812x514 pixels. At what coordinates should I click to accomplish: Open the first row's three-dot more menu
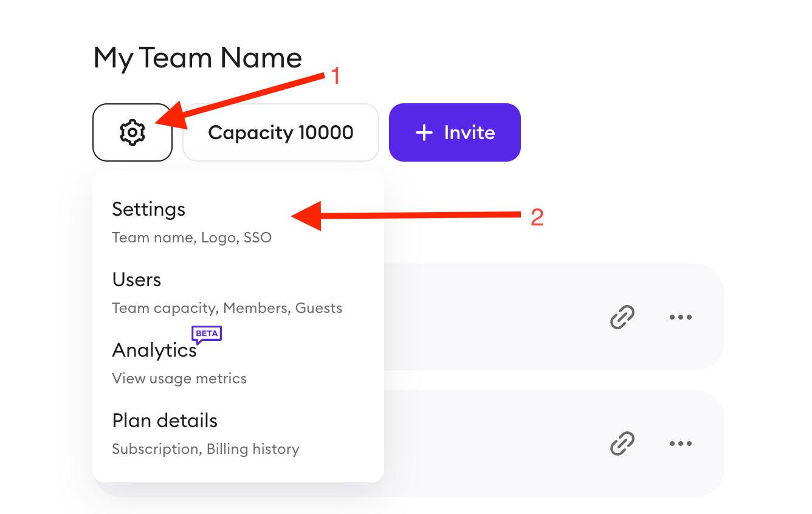[680, 317]
